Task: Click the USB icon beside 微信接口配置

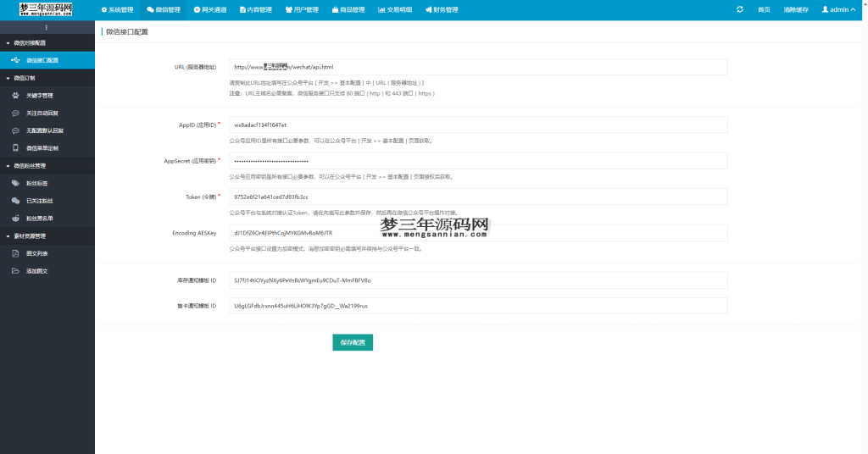Action: (15, 60)
